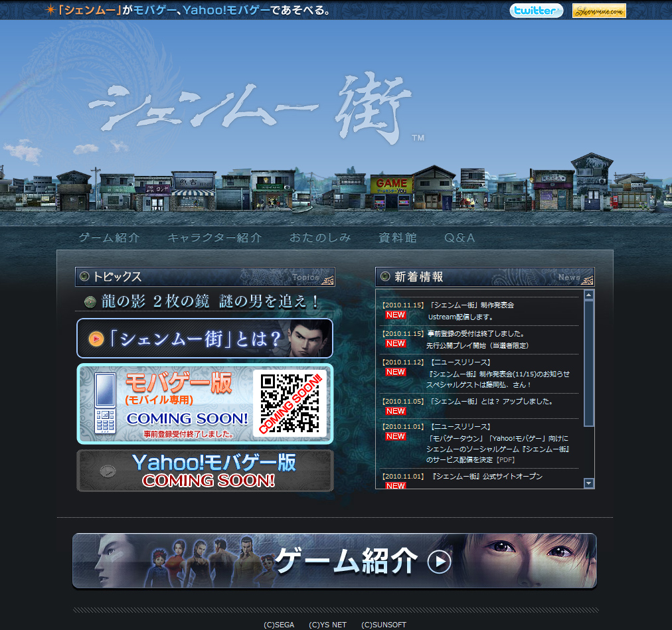The image size is (672, 630).
Task: Click the orange star icon in top banner
Action: (x=50, y=9)
